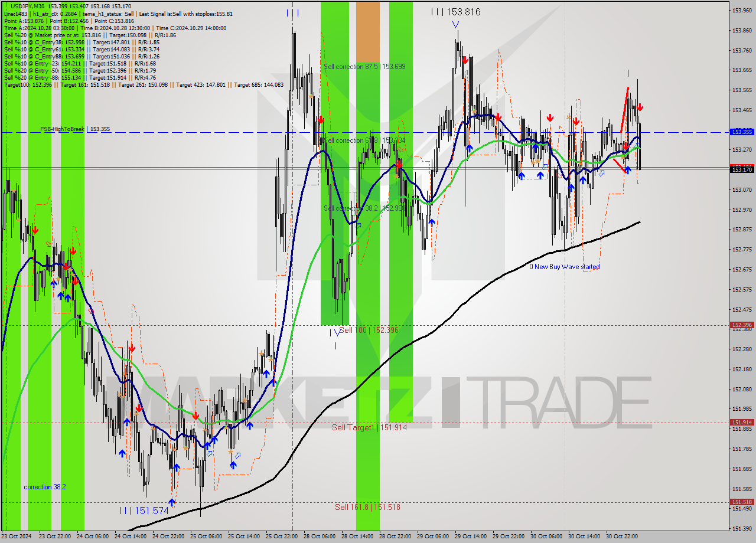Click the black 153.170 current price tag
The height and width of the screenshot is (543, 756).
(x=742, y=169)
